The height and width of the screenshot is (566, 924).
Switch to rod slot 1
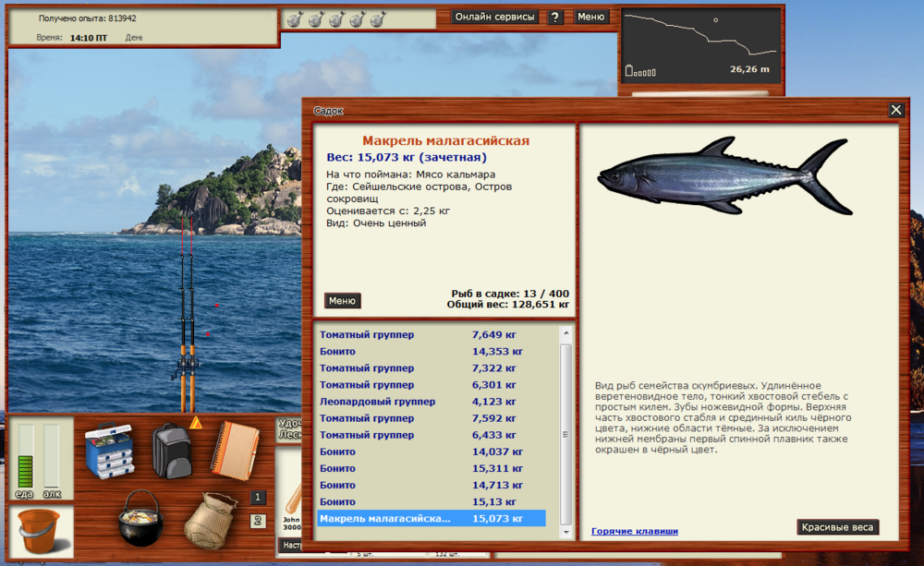click(258, 497)
